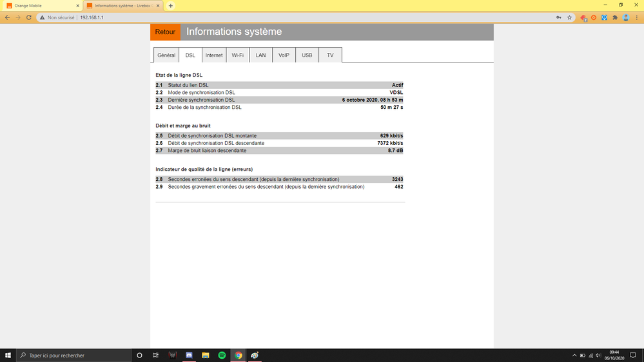Image resolution: width=644 pixels, height=362 pixels.
Task: Open the orange diamond extension icon
Action: 594,17
